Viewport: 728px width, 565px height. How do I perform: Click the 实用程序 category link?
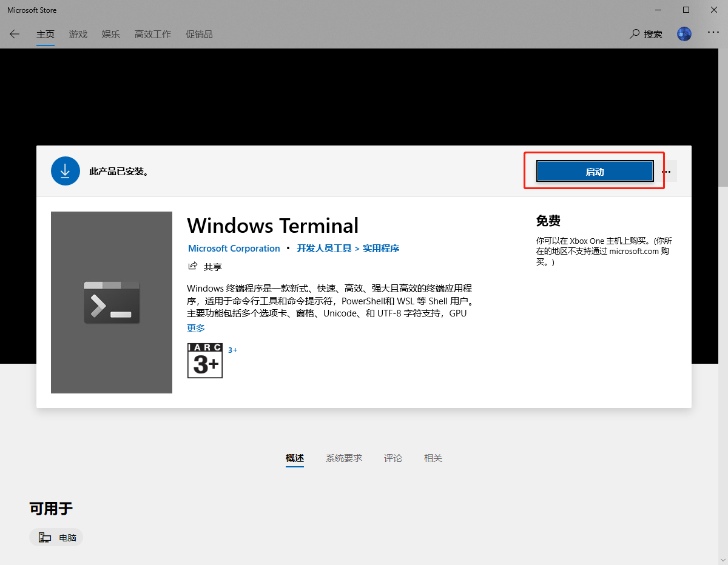381,248
